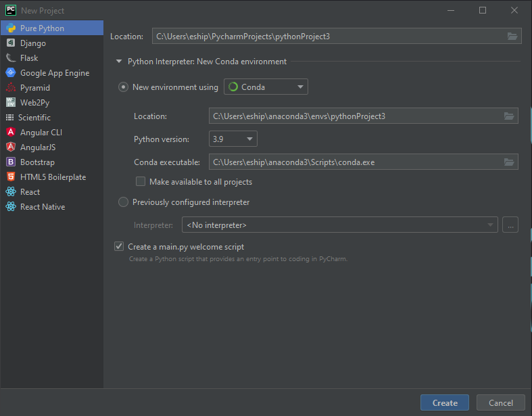Image resolution: width=532 pixels, height=416 pixels.
Task: Click the Bootstrap B icon
Action: (x=11, y=162)
